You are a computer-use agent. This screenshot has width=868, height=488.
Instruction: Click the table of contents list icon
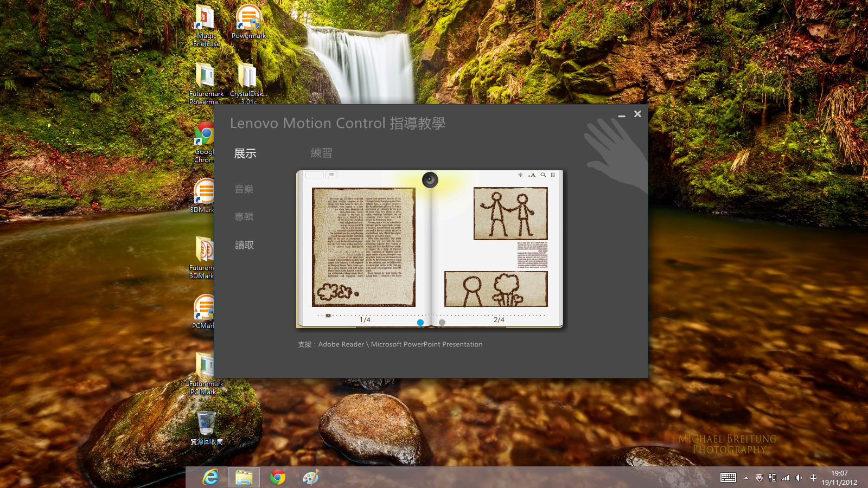click(331, 175)
